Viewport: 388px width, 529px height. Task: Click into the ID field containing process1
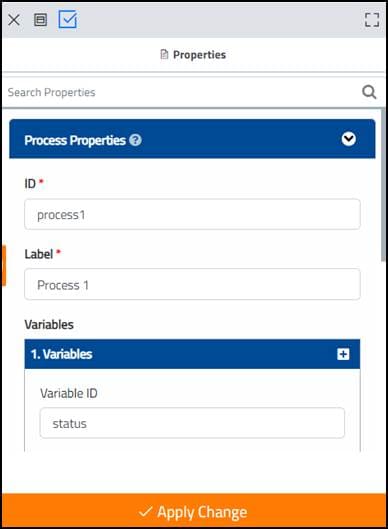pos(192,214)
